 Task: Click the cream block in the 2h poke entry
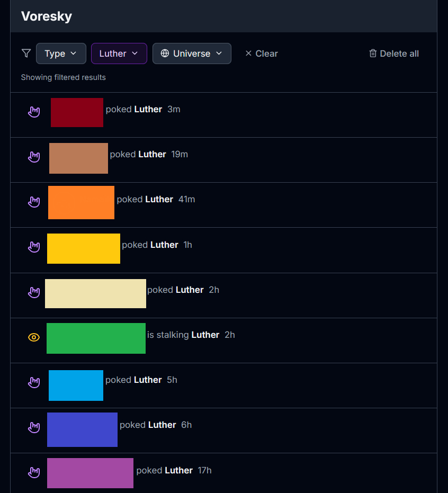click(x=95, y=293)
